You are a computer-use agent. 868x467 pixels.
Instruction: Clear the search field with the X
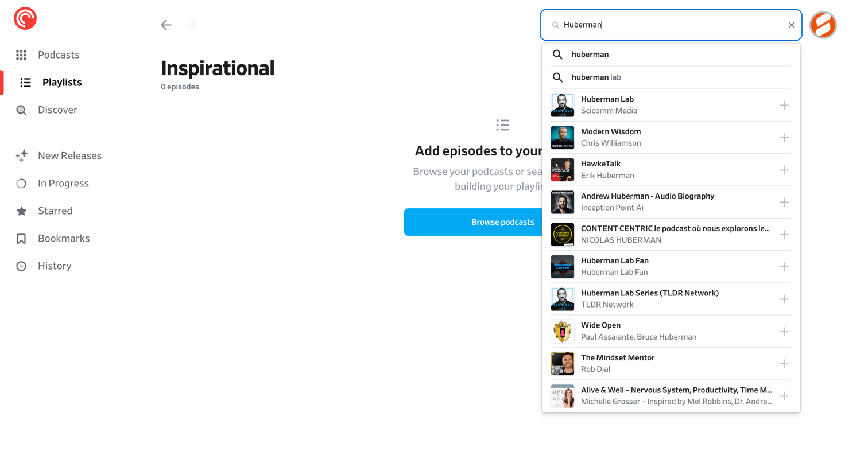[791, 25]
